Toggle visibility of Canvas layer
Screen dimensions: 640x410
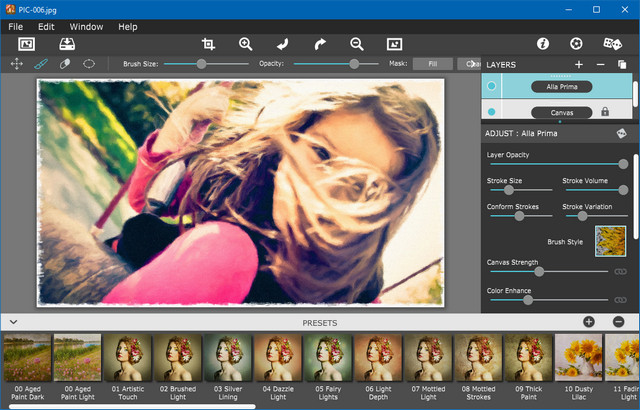tap(491, 112)
